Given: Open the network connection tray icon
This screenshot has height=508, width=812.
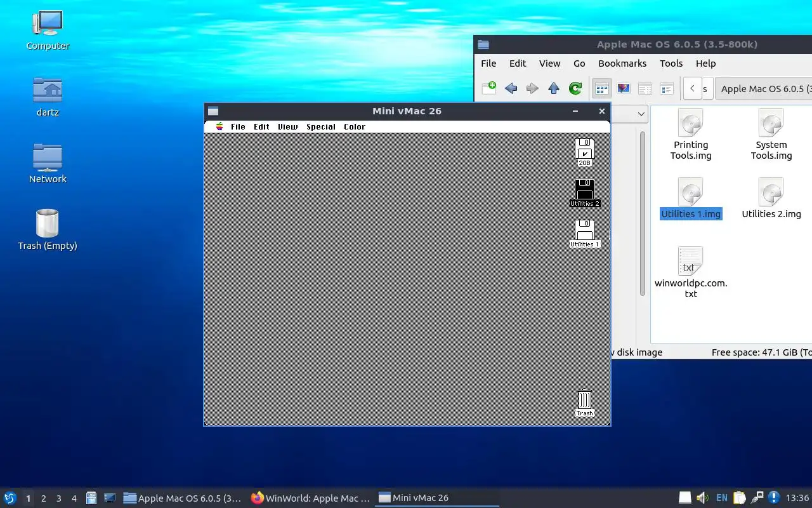Looking at the screenshot, I should (x=757, y=498).
